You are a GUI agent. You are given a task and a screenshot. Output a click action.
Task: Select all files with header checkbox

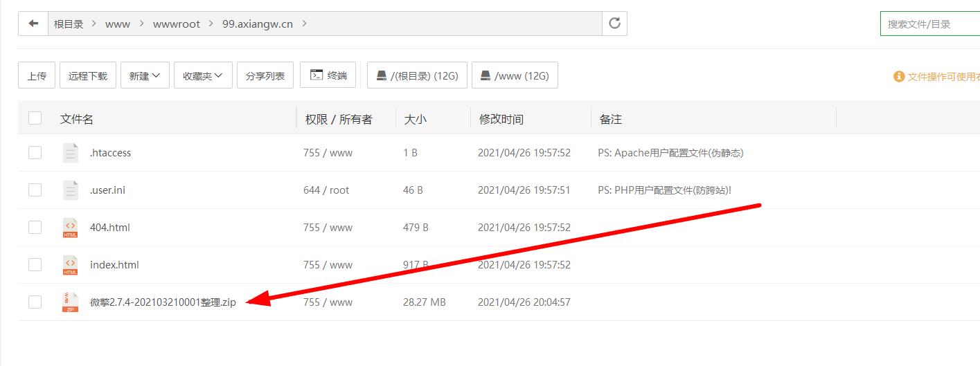pos(35,118)
